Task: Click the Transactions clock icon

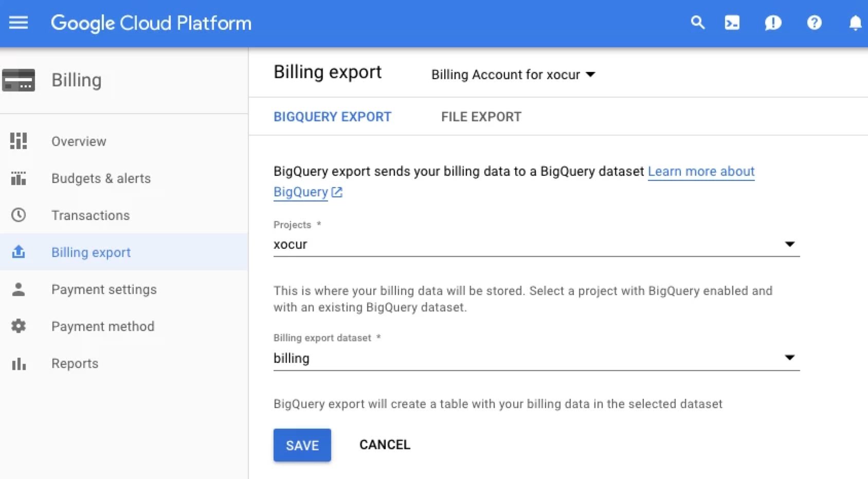Action: (19, 215)
